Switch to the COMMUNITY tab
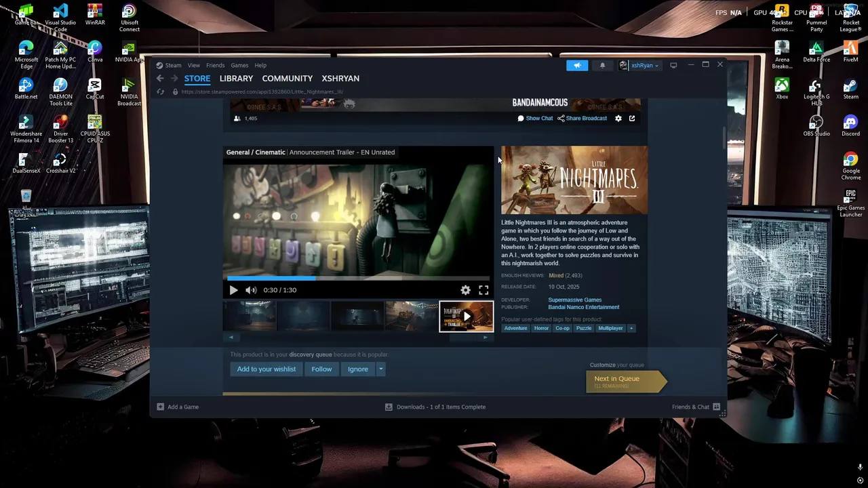Screen dimensions: 868x488 [288, 79]
